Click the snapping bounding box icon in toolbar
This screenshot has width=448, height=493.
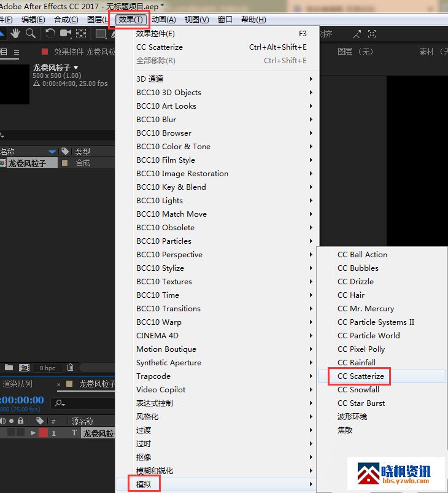pos(372,34)
